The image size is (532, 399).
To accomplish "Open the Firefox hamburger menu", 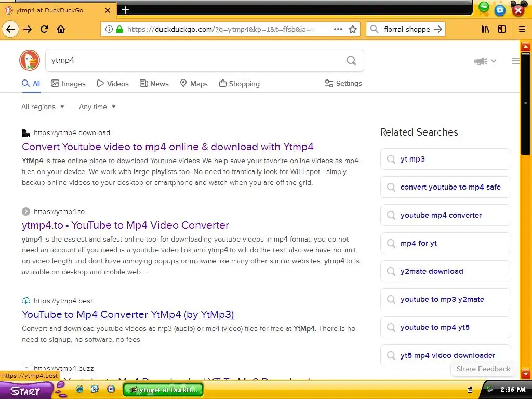I will coord(522,29).
